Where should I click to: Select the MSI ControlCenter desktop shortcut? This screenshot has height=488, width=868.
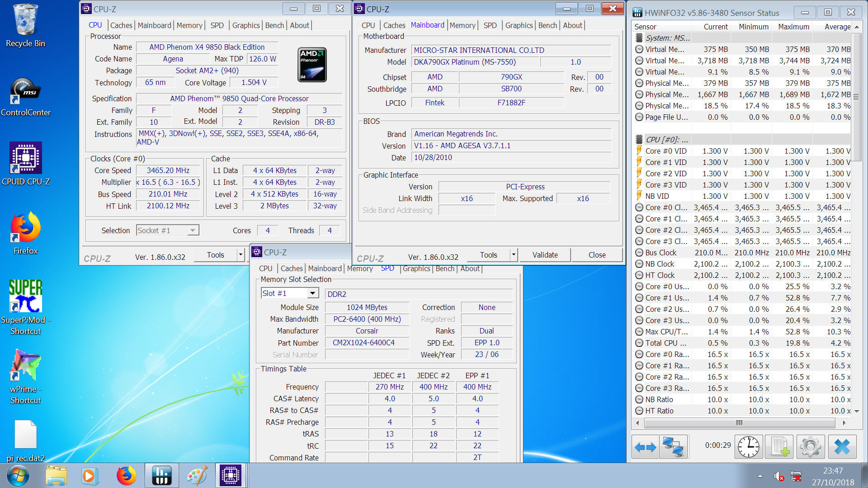[x=25, y=97]
